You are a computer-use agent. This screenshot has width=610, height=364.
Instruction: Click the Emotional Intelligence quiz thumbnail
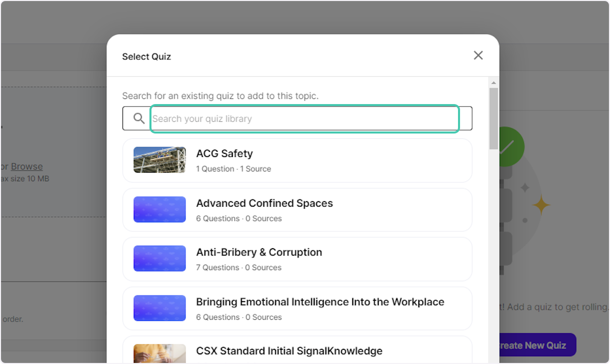[159, 308]
